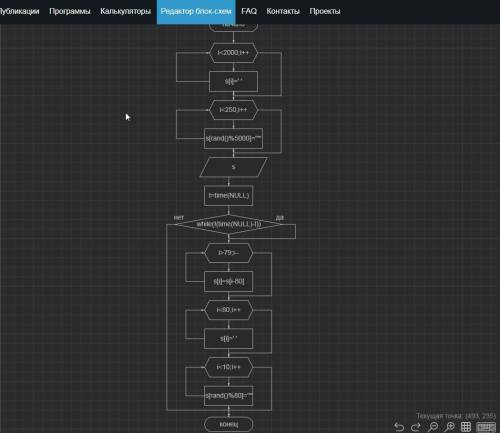
Task: Select the i<250;i++ loop block
Action: [x=233, y=110]
